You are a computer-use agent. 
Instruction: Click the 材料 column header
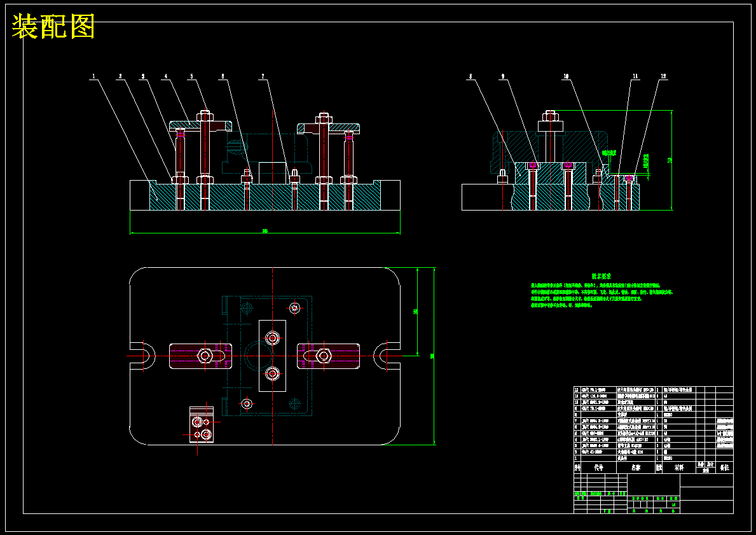tap(679, 468)
